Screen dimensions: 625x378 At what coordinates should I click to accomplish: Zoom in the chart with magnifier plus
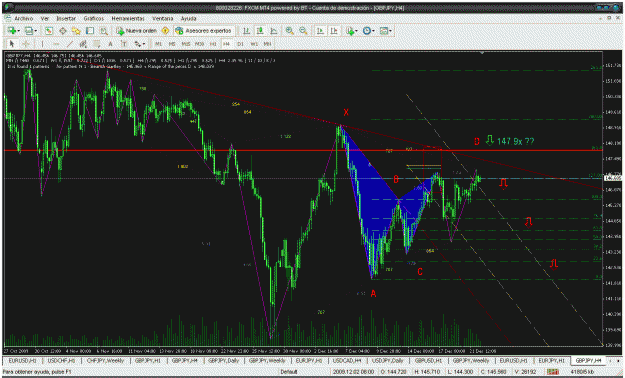(x=290, y=31)
